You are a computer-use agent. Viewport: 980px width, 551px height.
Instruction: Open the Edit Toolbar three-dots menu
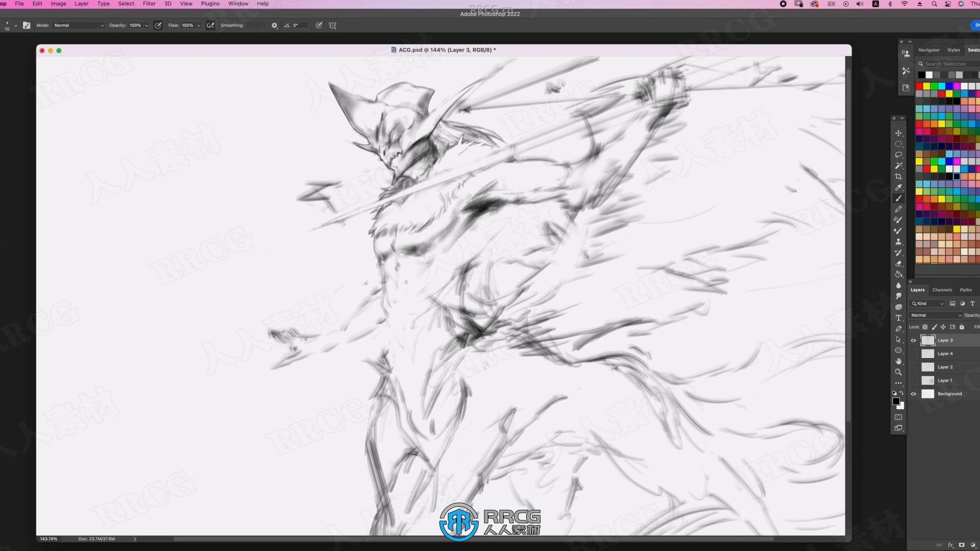pyautogui.click(x=898, y=383)
